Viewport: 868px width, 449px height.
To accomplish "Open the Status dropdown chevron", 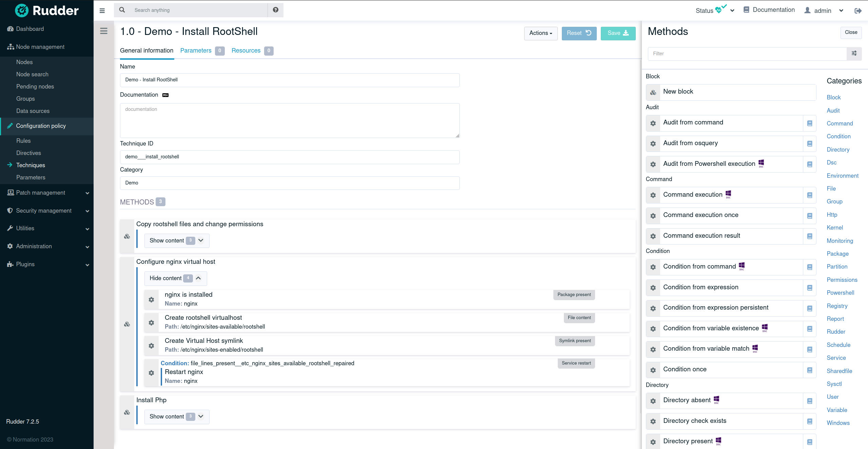I will pos(732,10).
